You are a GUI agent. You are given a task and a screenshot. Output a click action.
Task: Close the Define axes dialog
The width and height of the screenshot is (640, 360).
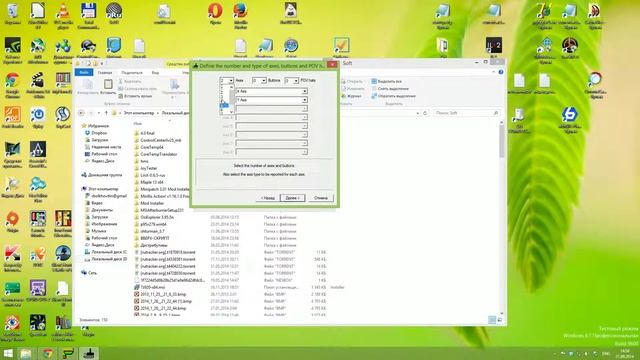332,64
